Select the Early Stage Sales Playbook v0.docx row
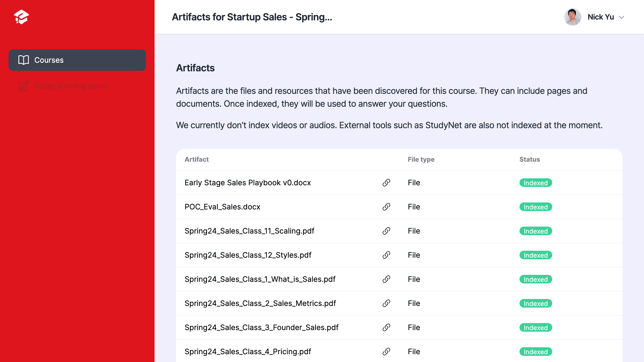 pyautogui.click(x=247, y=183)
